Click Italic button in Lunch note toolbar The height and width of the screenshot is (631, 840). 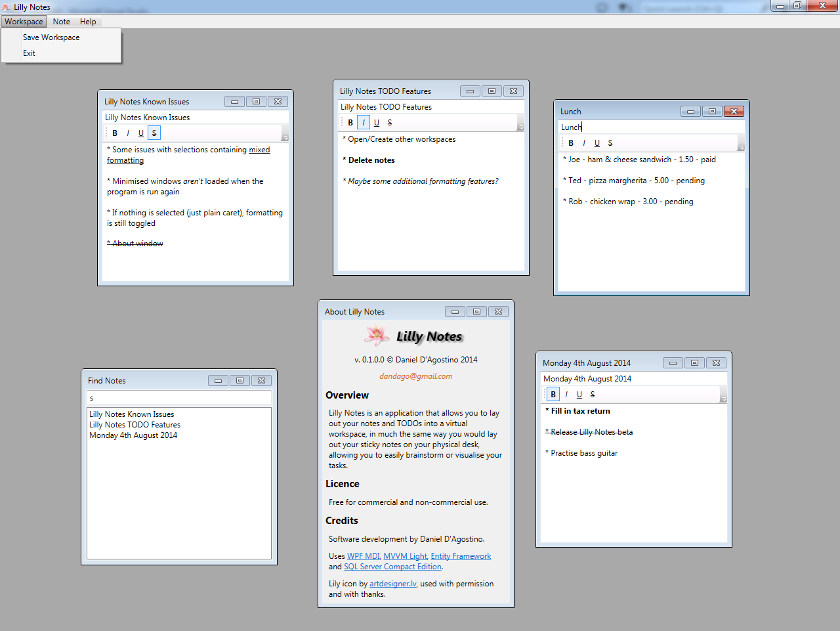coord(584,143)
